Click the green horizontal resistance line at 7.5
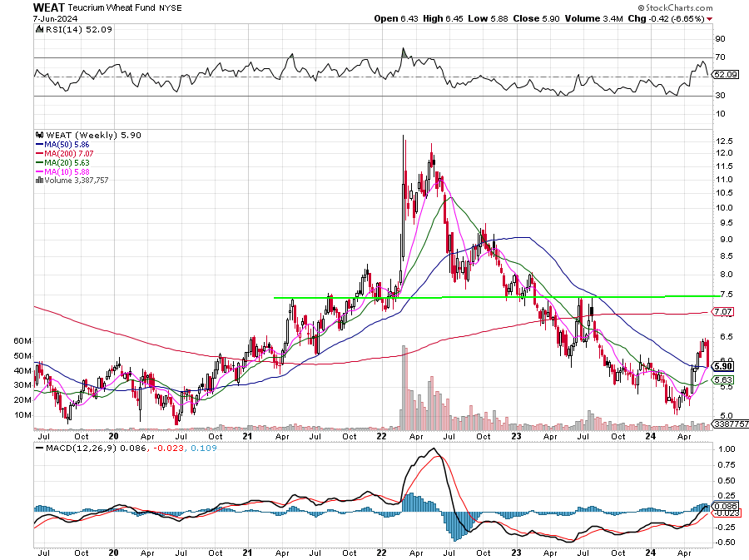 (499, 297)
